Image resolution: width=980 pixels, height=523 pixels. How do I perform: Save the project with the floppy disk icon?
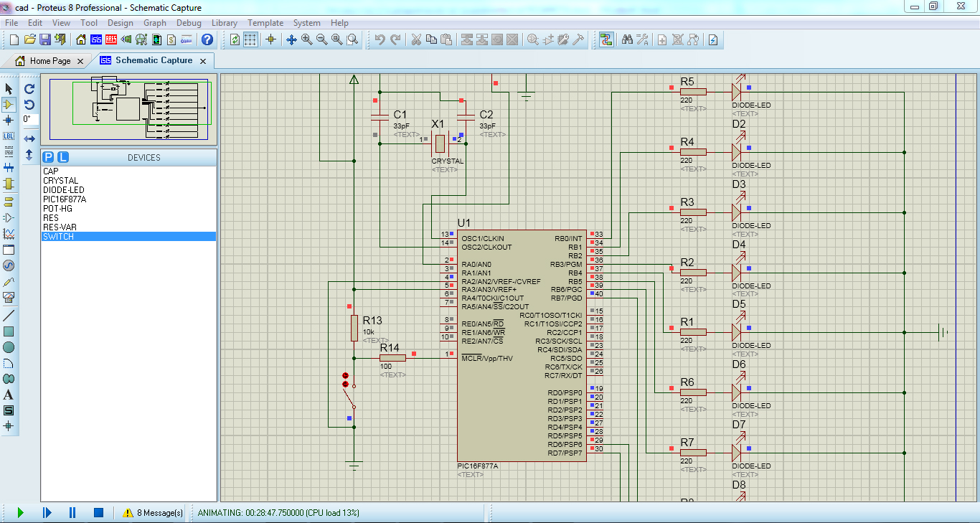[x=44, y=39]
